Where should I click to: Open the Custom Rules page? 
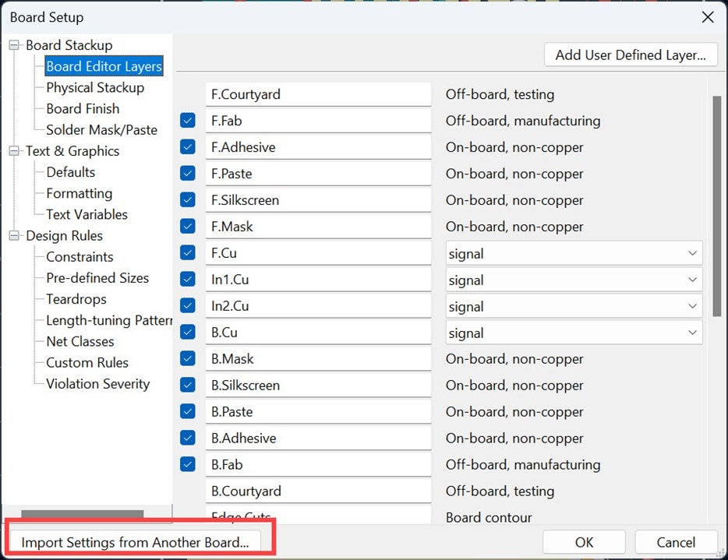[87, 363]
